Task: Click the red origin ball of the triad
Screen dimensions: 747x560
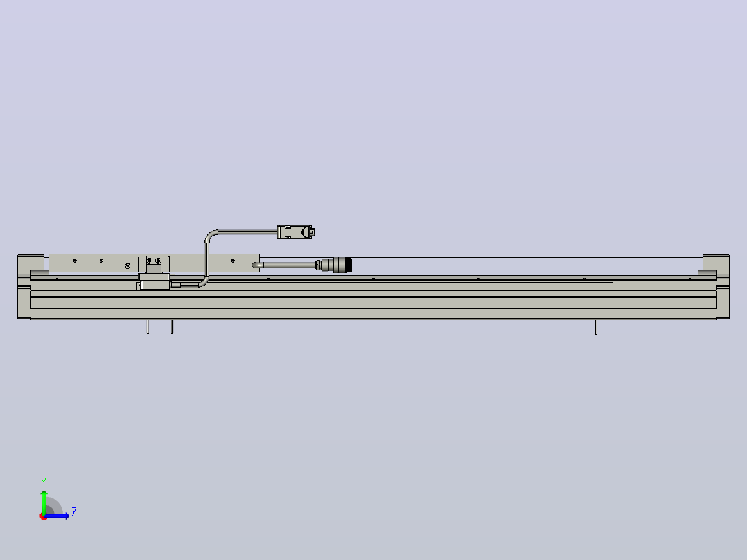Action: pyautogui.click(x=43, y=516)
